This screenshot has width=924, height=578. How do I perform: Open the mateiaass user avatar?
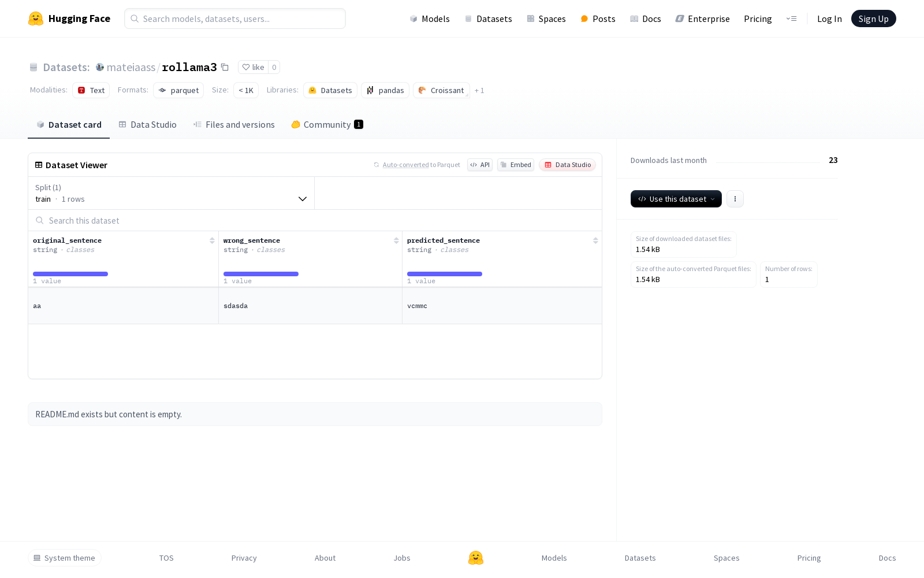point(100,67)
